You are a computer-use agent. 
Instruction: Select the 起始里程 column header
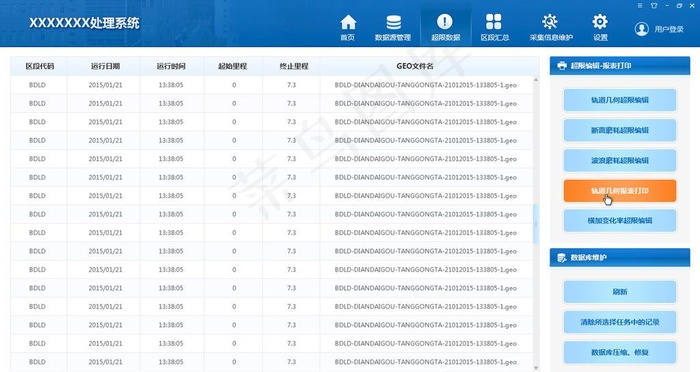tap(233, 66)
